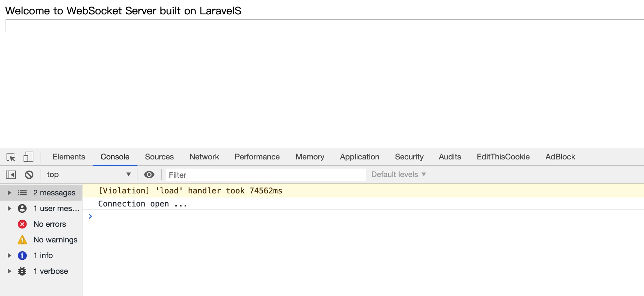The height and width of the screenshot is (296, 644).
Task: Switch to the Elements tab
Action: tap(69, 157)
